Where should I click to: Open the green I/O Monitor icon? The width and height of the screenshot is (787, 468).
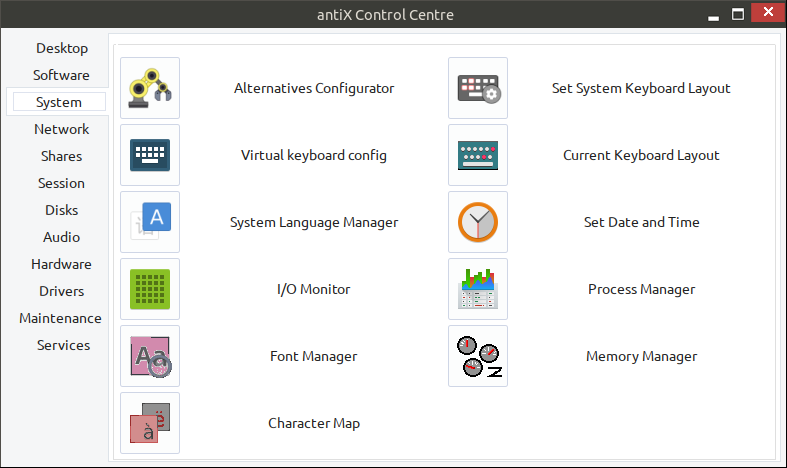click(150, 289)
